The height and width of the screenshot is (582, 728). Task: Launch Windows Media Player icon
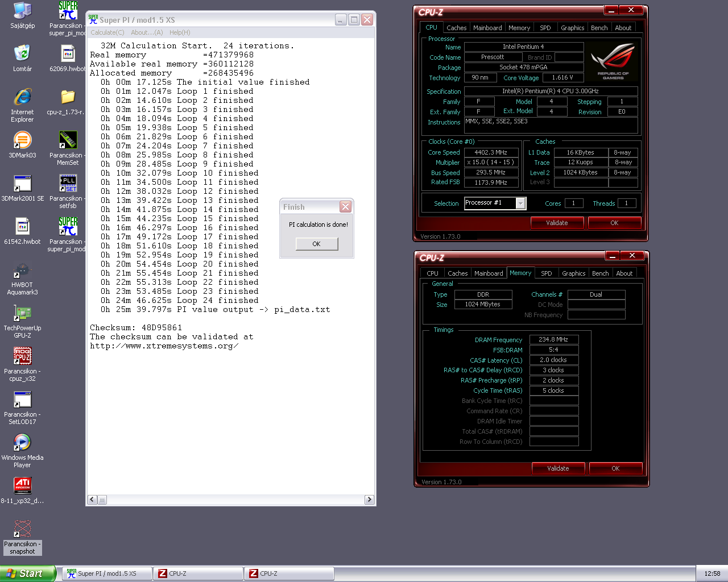point(22,451)
